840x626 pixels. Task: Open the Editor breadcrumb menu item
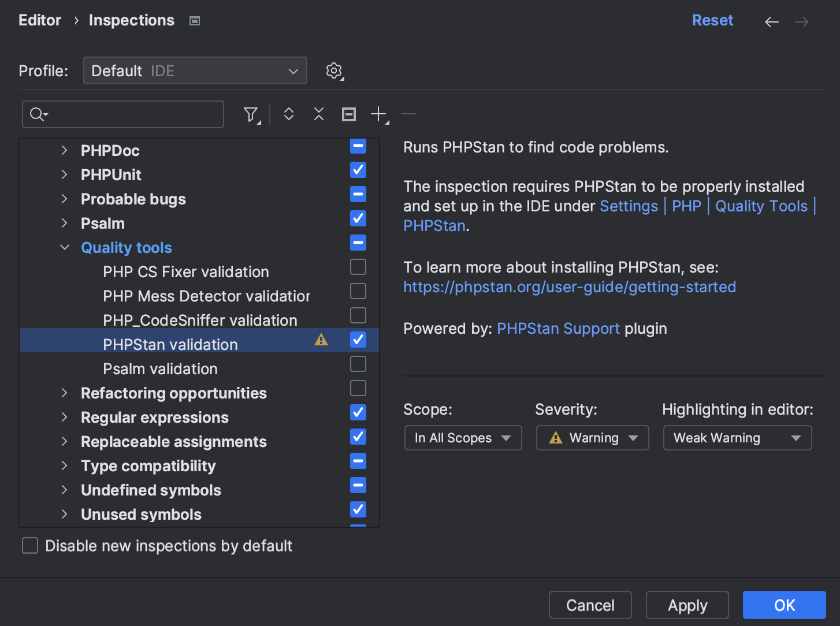[40, 20]
